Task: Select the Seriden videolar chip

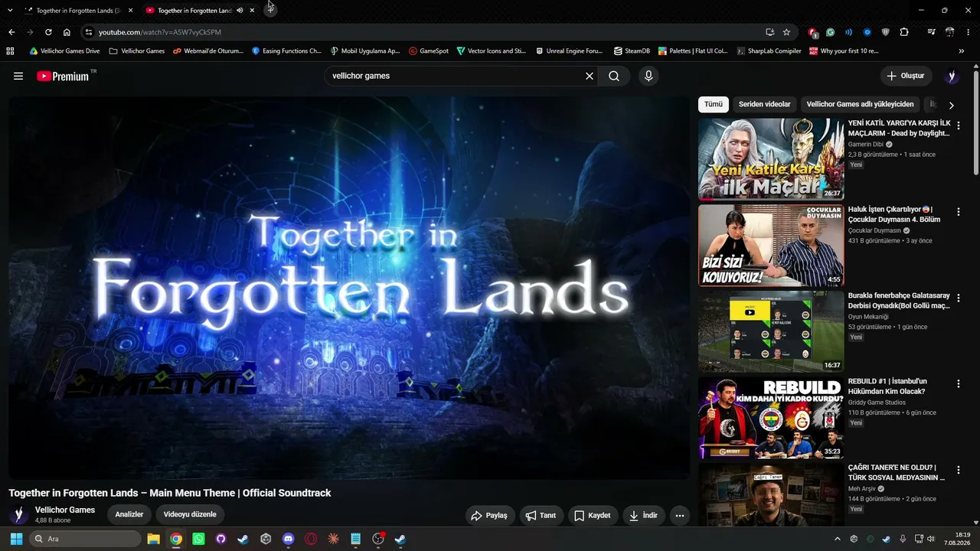Action: tap(764, 104)
